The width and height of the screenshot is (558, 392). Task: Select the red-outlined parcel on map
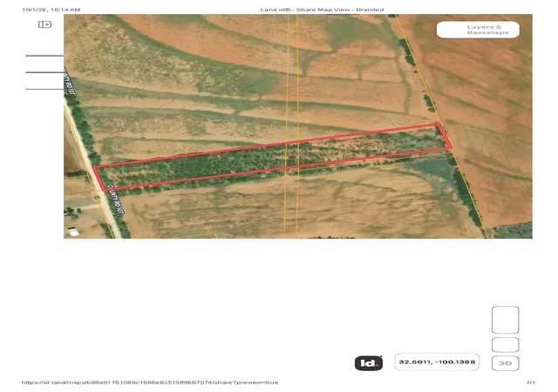coord(272,157)
